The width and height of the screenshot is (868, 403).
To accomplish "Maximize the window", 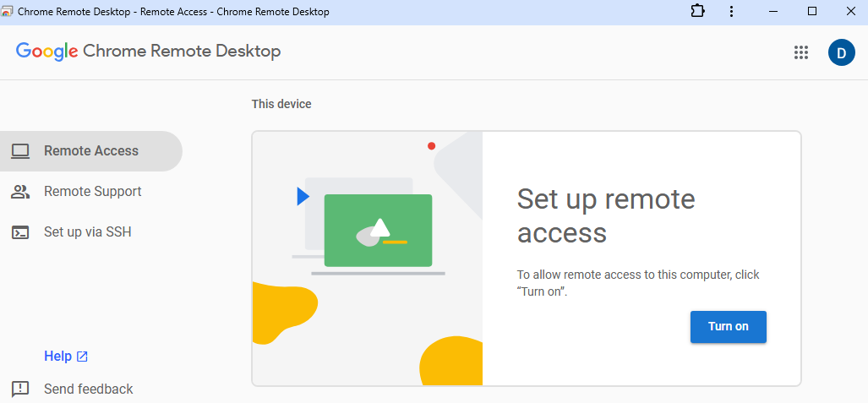I will tap(812, 11).
